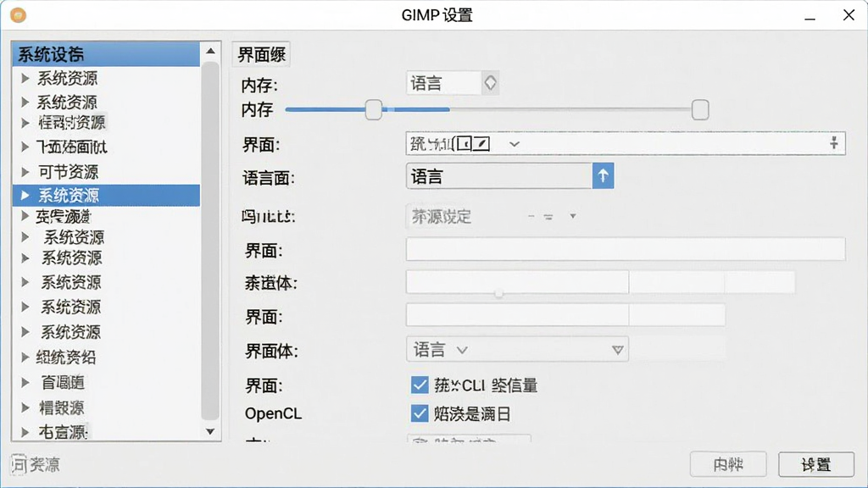
Task: Expand the 布宣源 tree node arrow
Action: (25, 432)
